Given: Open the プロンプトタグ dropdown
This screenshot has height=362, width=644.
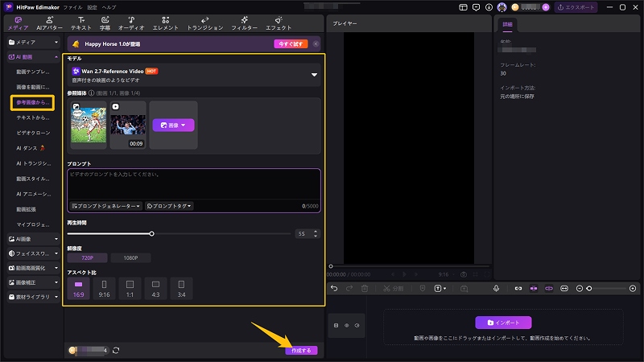Looking at the screenshot, I should [169, 206].
